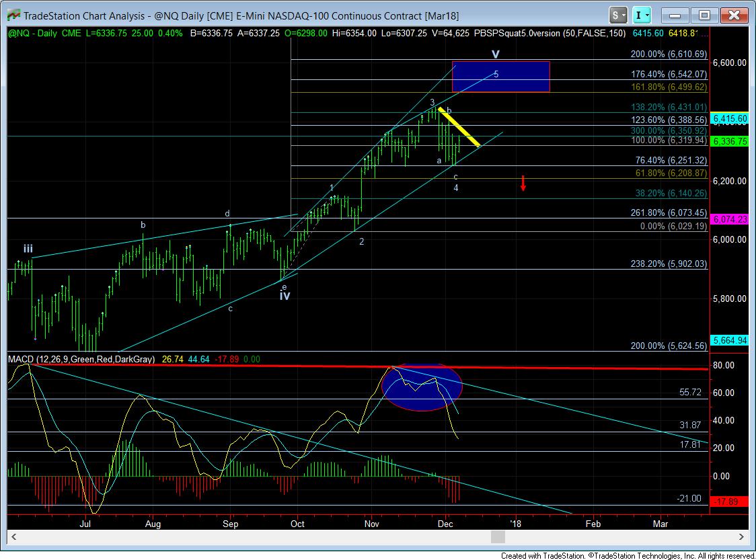Maximize the Chart Analysis window
This screenshot has width=756, height=560.
[x=704, y=15]
